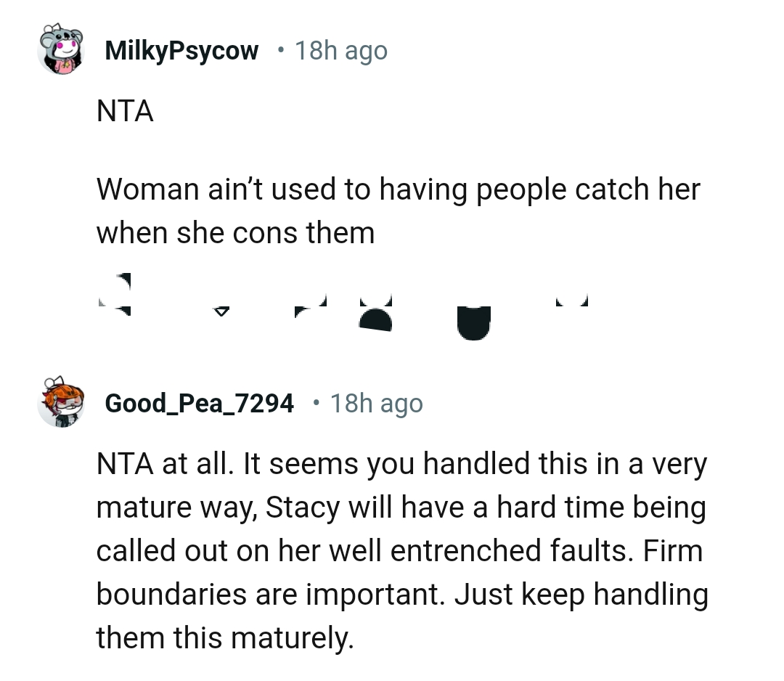The image size is (784, 681).
Task: Select MilkyPsycow's snoo avatar
Action: coord(62,49)
